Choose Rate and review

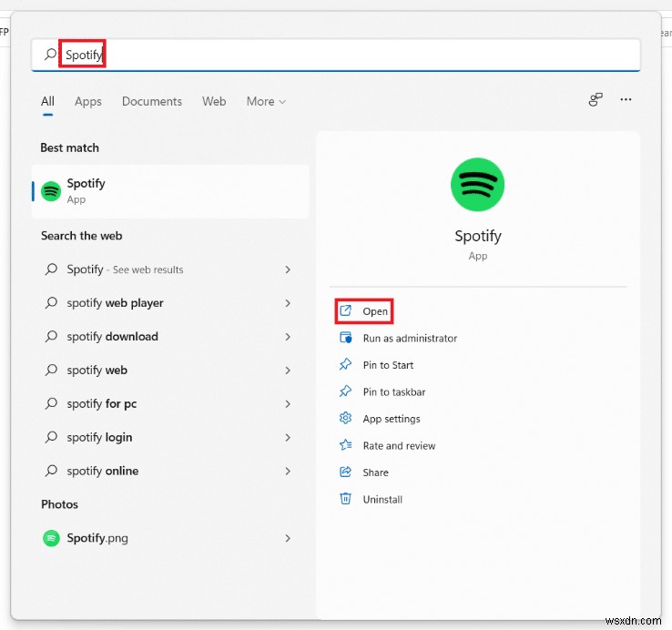399,446
